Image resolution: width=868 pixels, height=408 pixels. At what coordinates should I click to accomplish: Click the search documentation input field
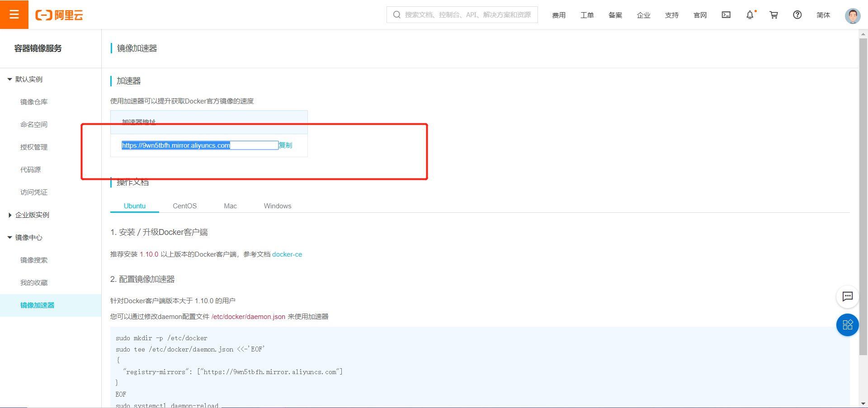pos(462,14)
